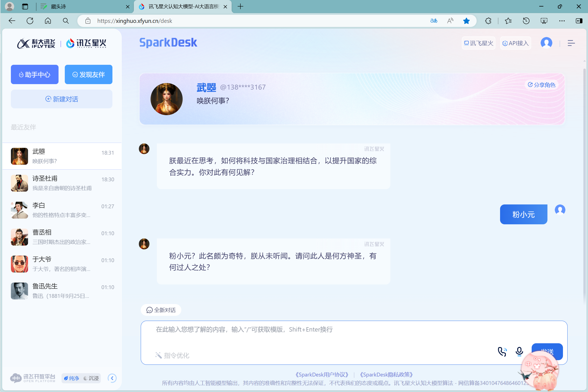Click the 武曌 name heading
Screen dimensions: 588x392
pyautogui.click(x=206, y=87)
